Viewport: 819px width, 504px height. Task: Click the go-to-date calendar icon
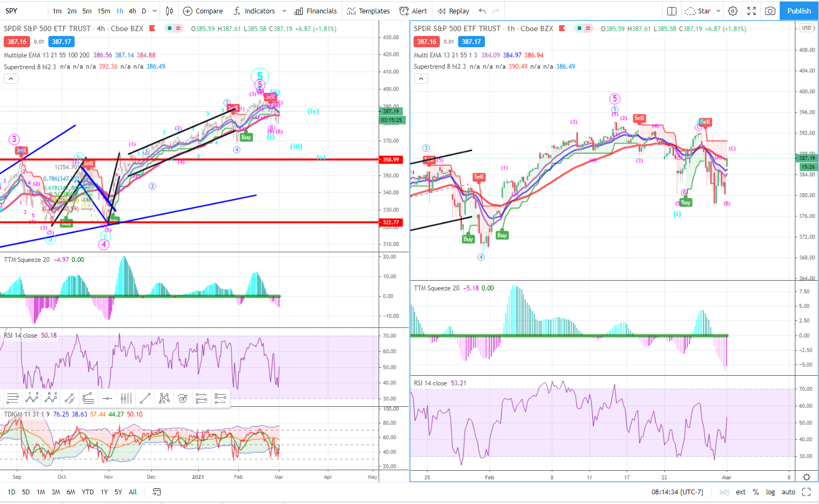click(157, 492)
